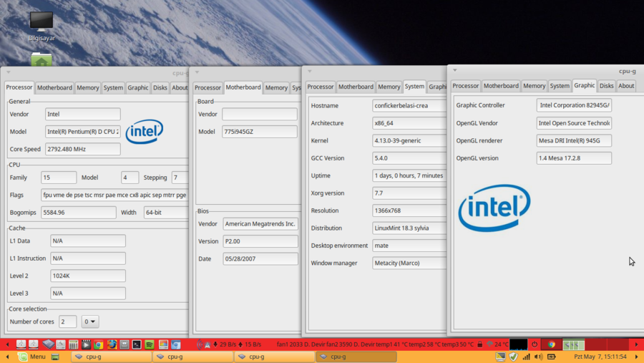
Task: Open the calculator launcher icon
Action: tap(73, 344)
